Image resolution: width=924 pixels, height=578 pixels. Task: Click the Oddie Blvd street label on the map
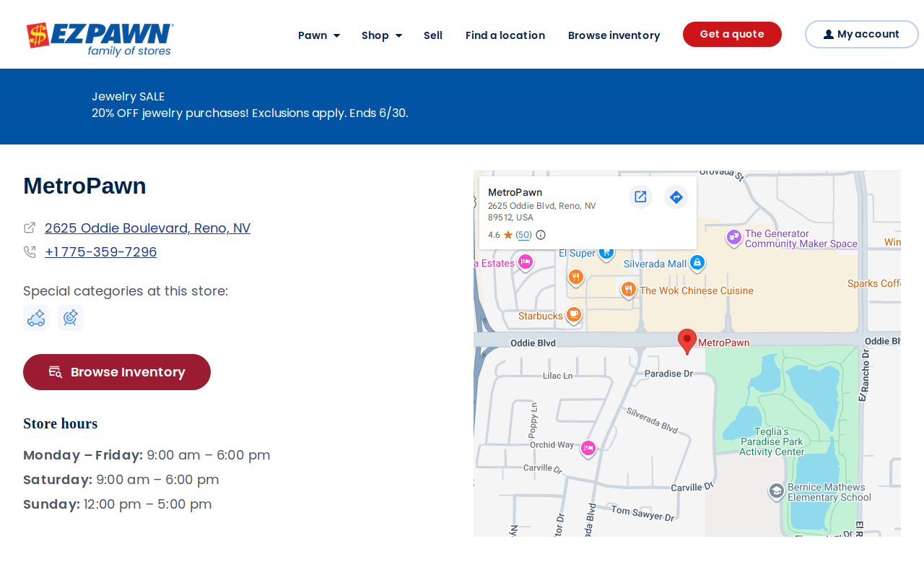(x=533, y=343)
